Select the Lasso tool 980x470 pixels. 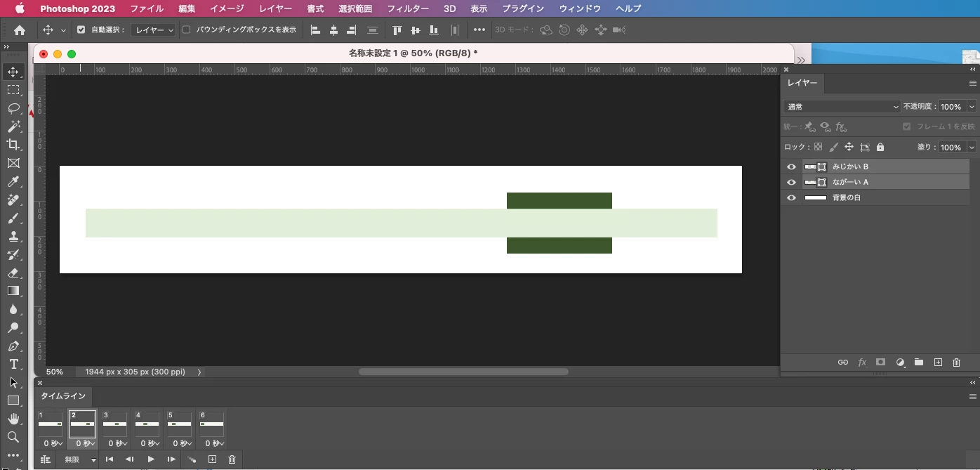point(13,108)
